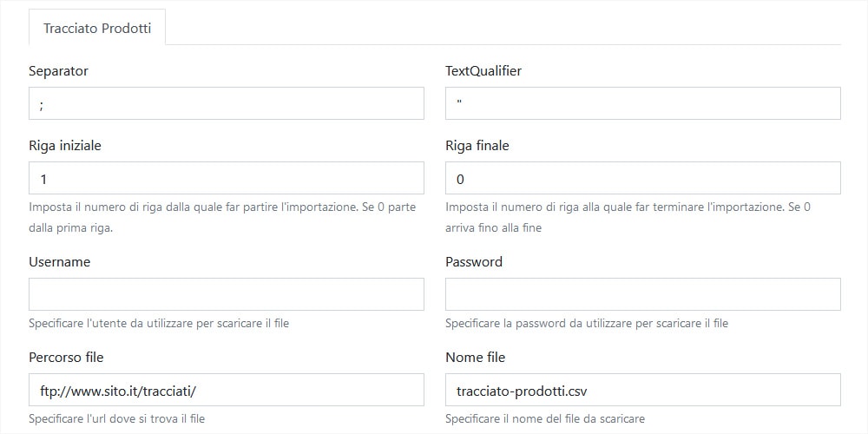Click the Nome file field with tracciato-prodotti.csv
Viewport: 868px width, 434px height.
pos(642,390)
